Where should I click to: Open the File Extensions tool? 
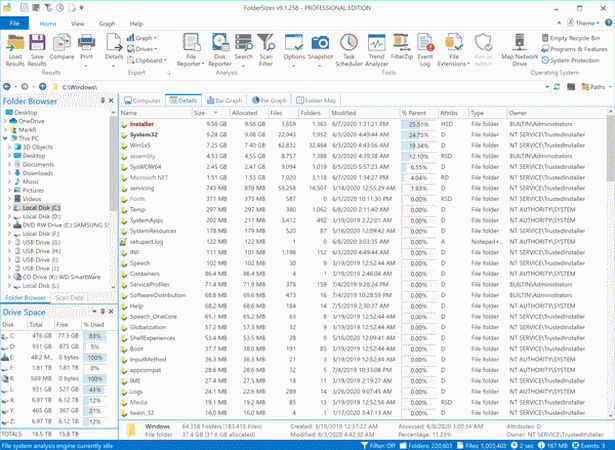coord(453,50)
